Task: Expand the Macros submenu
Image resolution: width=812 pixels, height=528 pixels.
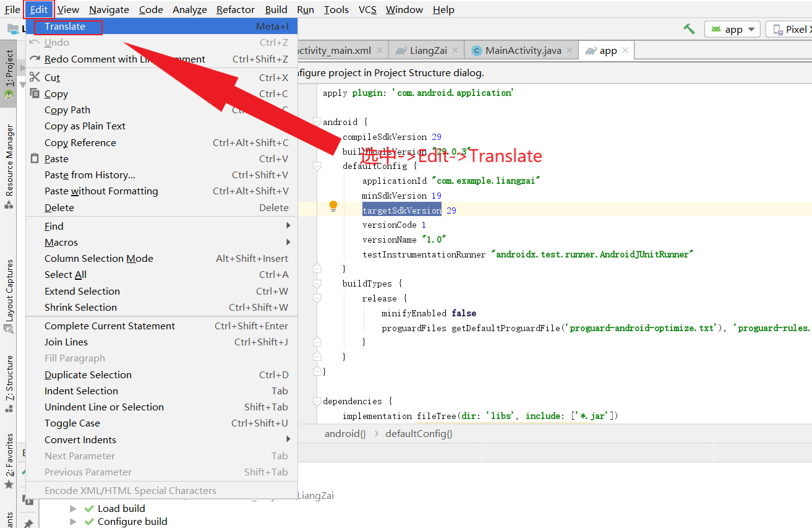Action: pyautogui.click(x=161, y=242)
